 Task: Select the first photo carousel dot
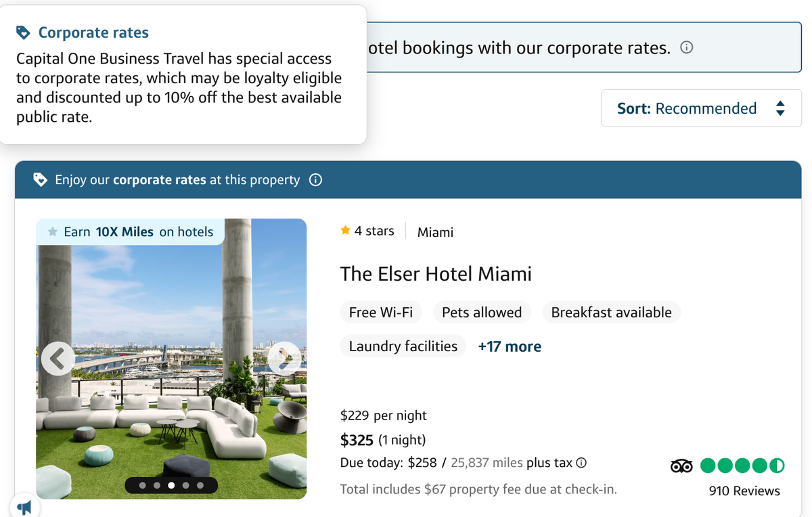(x=142, y=485)
